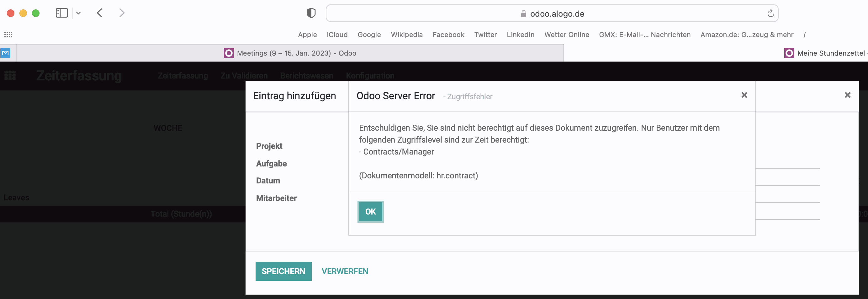This screenshot has height=299, width=868.
Task: Discard the entry with VERWERFEN
Action: tap(345, 271)
